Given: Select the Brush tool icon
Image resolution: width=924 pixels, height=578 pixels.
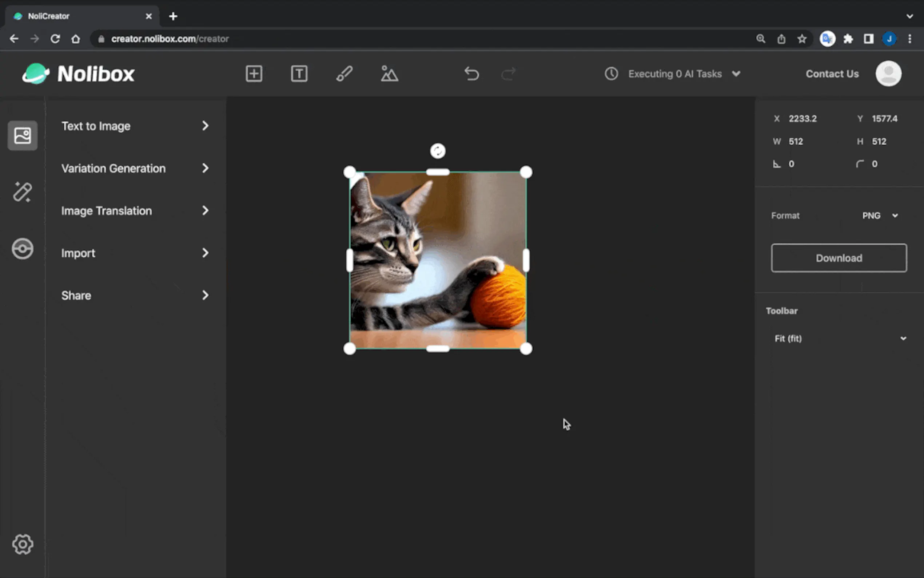Looking at the screenshot, I should click(344, 74).
